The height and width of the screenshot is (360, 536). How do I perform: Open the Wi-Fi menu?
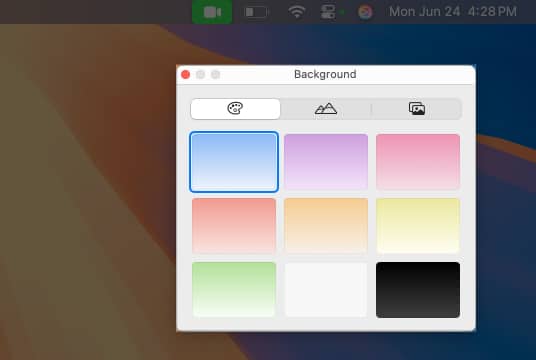296,12
